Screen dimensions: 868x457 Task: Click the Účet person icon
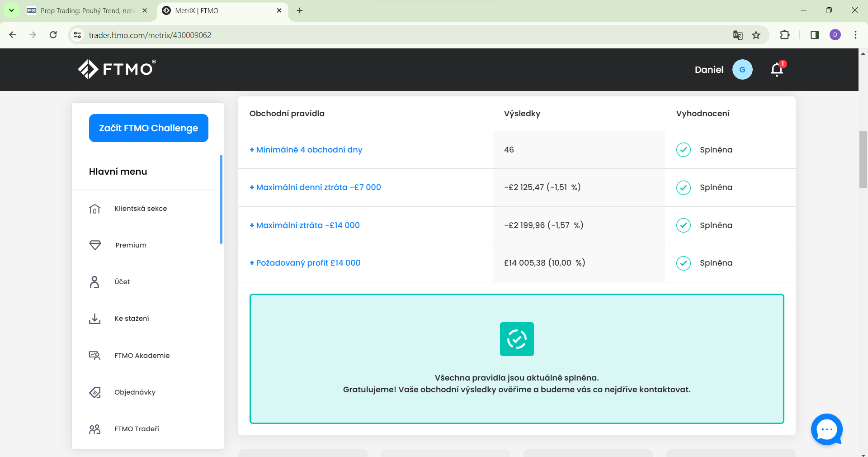pyautogui.click(x=94, y=282)
